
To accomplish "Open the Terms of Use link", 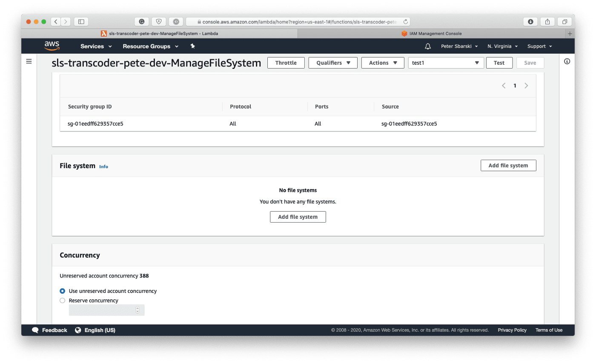I will click(x=549, y=330).
